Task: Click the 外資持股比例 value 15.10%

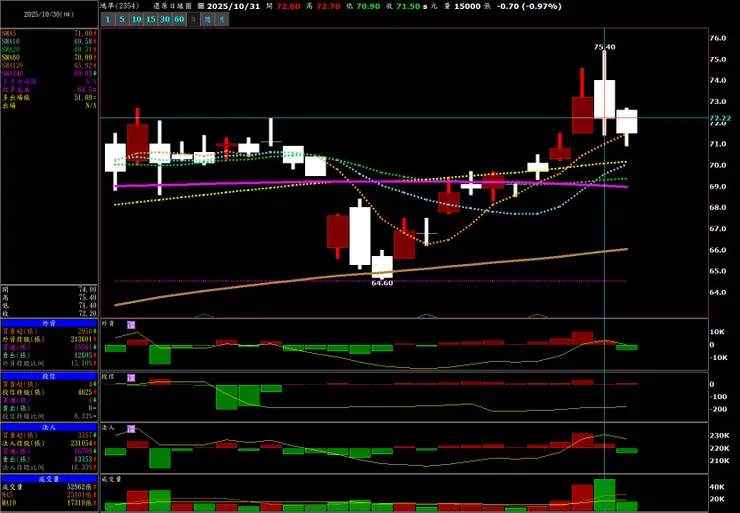Action: pos(83,363)
